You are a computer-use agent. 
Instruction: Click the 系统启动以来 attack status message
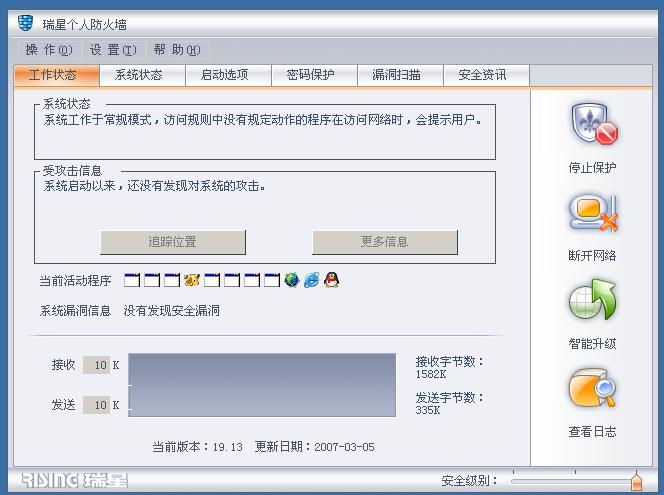pyautogui.click(x=155, y=185)
